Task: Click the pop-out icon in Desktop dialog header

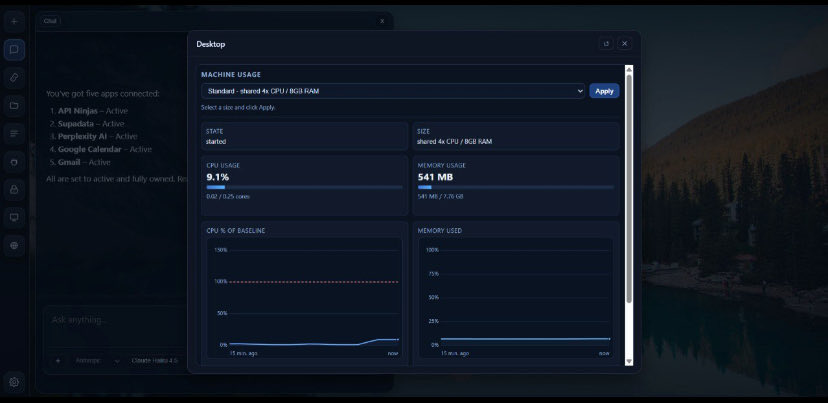Action: click(606, 44)
